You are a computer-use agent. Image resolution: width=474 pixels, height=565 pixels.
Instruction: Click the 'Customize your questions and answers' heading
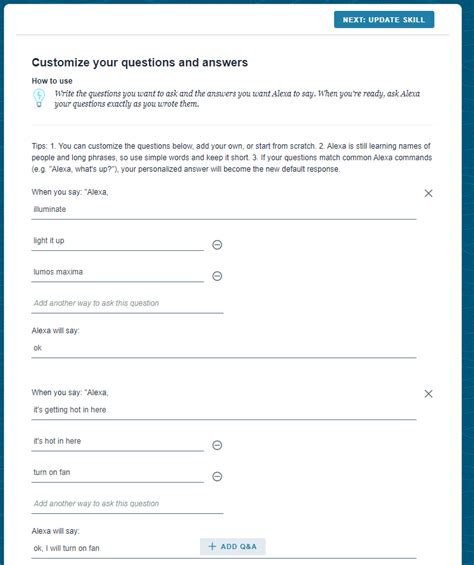click(139, 62)
